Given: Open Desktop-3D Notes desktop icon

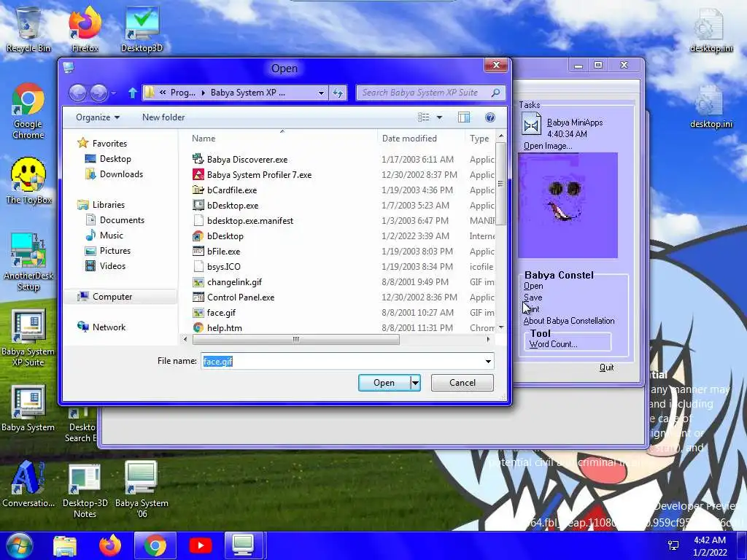Looking at the screenshot, I should click(85, 491).
